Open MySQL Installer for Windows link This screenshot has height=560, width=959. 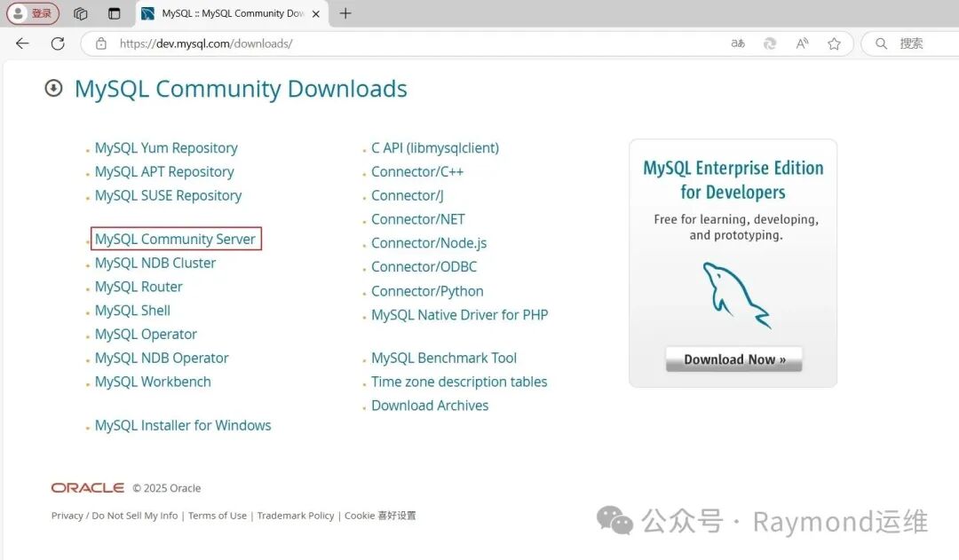point(183,425)
